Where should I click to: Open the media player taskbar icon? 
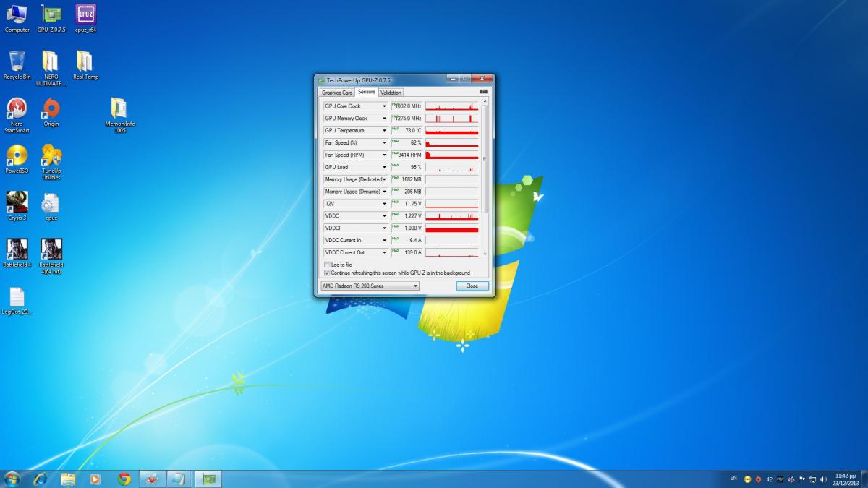click(95, 479)
